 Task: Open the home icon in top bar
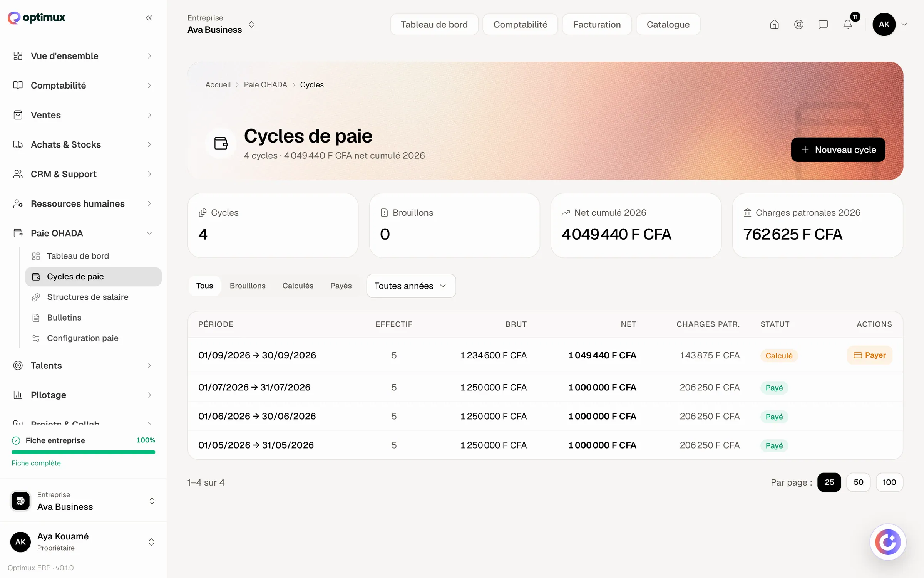pyautogui.click(x=774, y=25)
